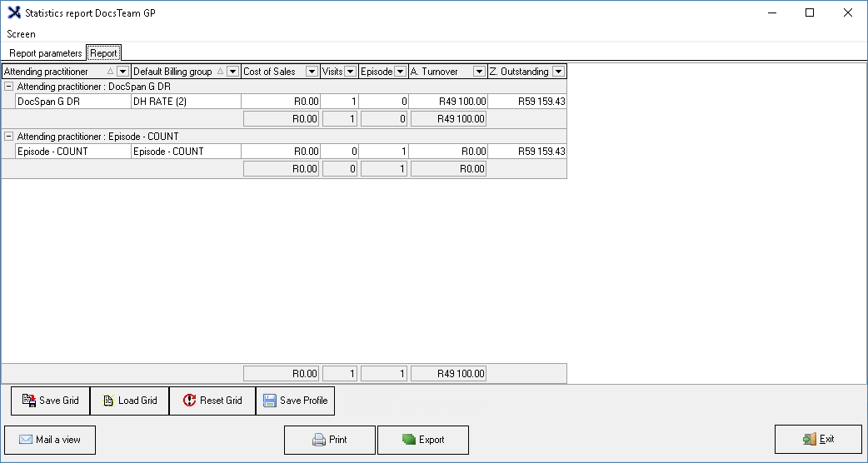
Task: Open the Screen menu
Action: coord(21,34)
